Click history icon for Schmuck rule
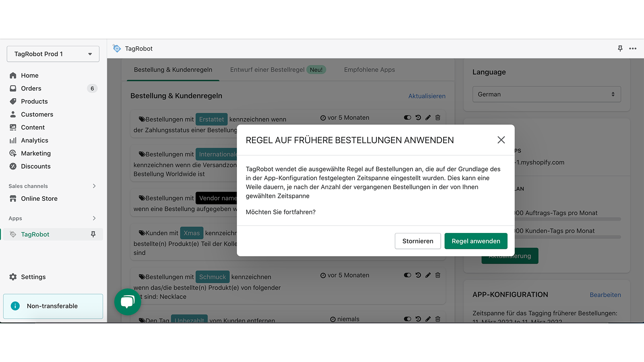The width and height of the screenshot is (644, 362). click(418, 275)
